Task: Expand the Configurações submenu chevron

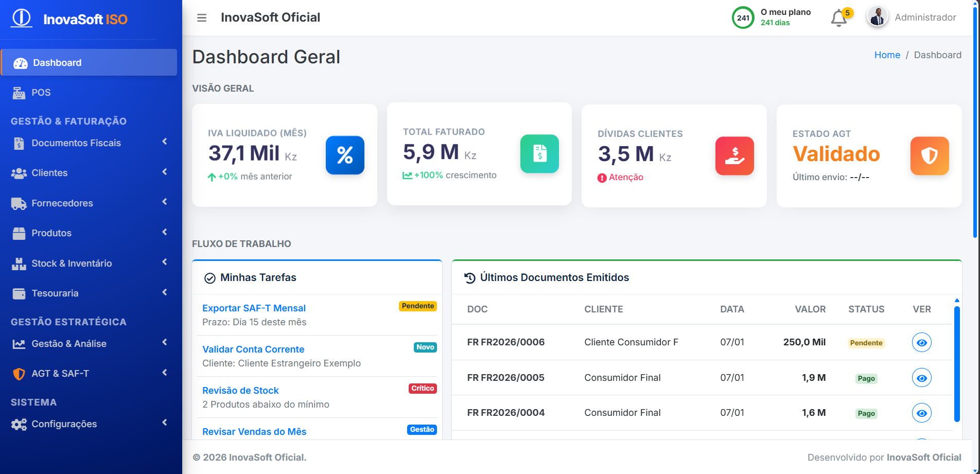Action: click(165, 423)
